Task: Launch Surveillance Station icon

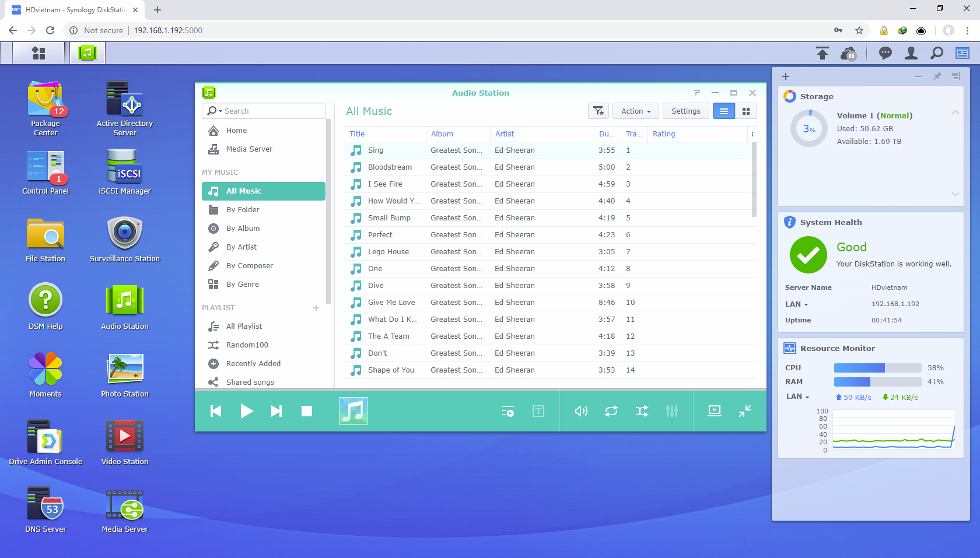Action: [x=125, y=240]
